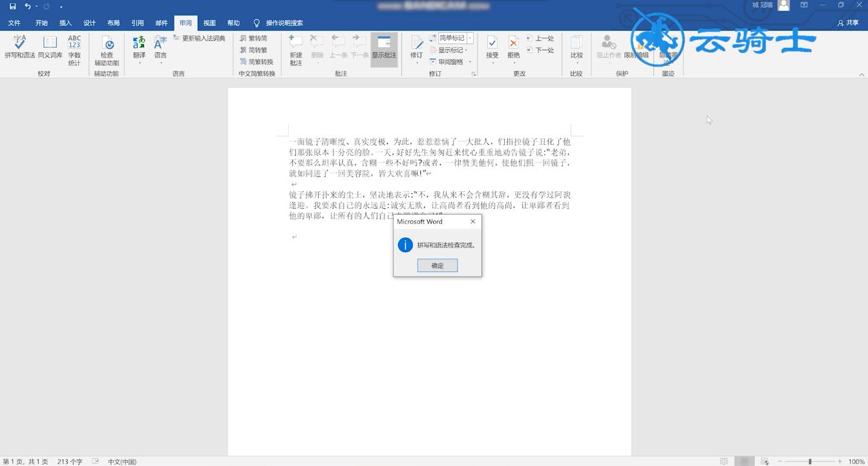Switch to the 开始 tab
Screen dimensions: 868x466
point(41,23)
